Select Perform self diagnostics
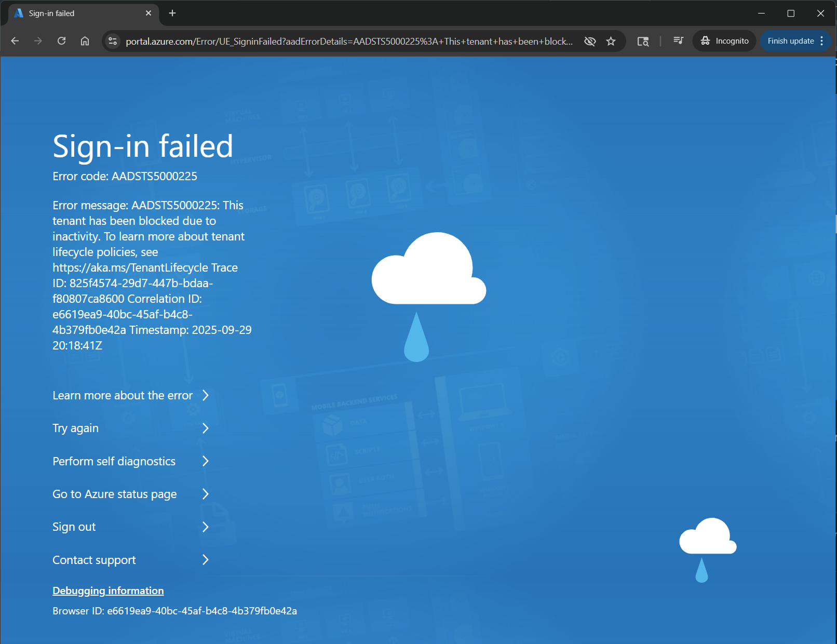Image resolution: width=837 pixels, height=644 pixels. click(114, 461)
